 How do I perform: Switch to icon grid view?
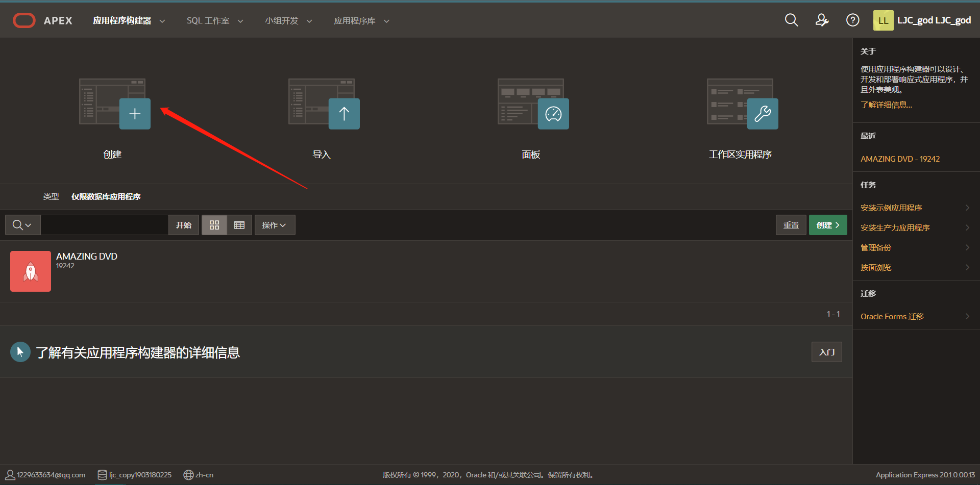pyautogui.click(x=214, y=225)
